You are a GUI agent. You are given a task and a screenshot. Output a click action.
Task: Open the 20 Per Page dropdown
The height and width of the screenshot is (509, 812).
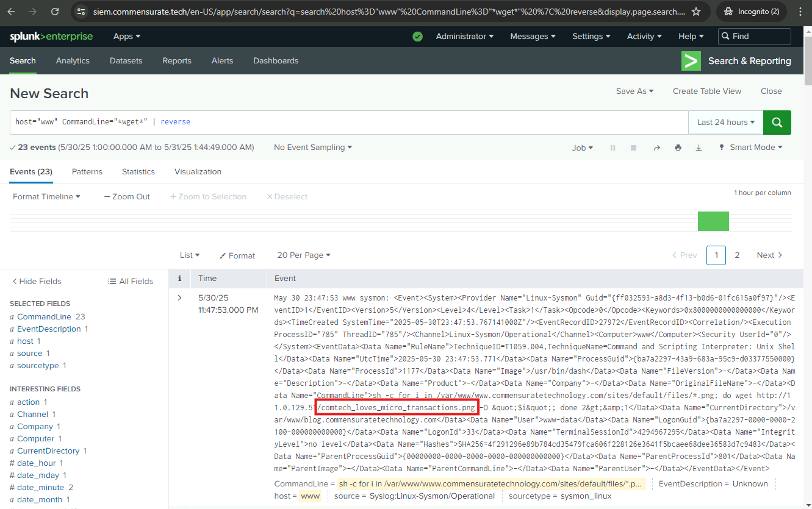tap(304, 255)
